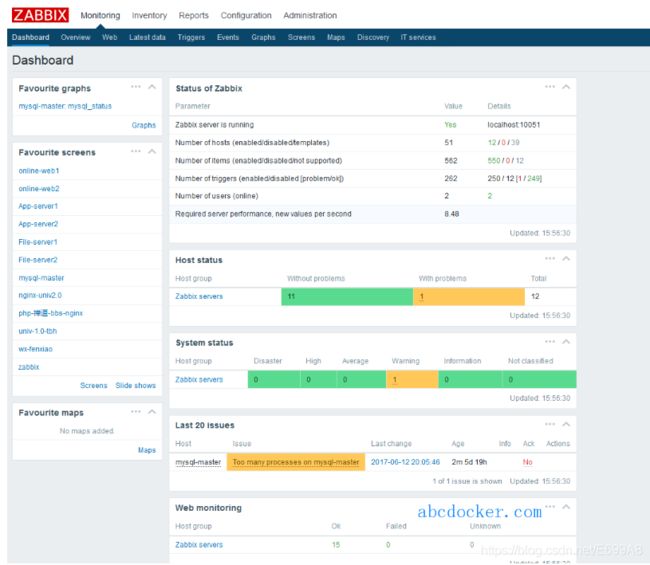Click the No acknowledgement link
This screenshot has width=650, height=565.
click(527, 462)
